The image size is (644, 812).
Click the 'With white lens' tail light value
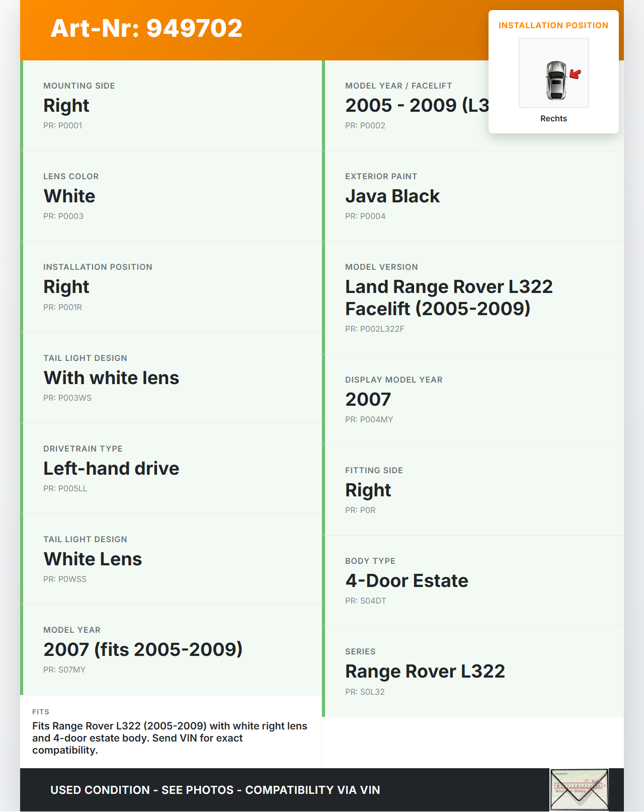pyautogui.click(x=111, y=378)
